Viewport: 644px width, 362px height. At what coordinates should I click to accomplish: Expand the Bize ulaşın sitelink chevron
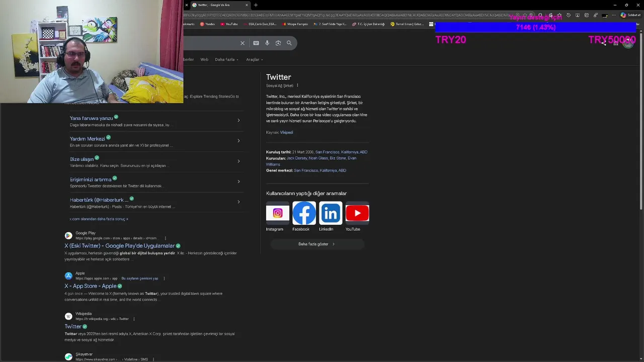click(x=238, y=161)
